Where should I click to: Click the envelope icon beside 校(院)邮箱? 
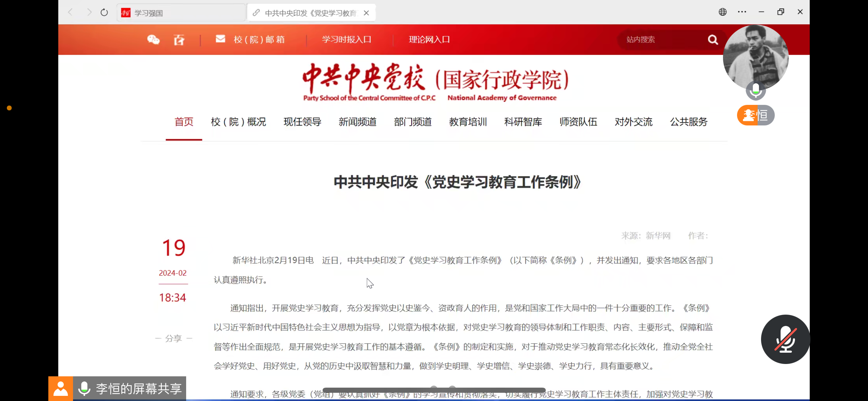coord(220,39)
